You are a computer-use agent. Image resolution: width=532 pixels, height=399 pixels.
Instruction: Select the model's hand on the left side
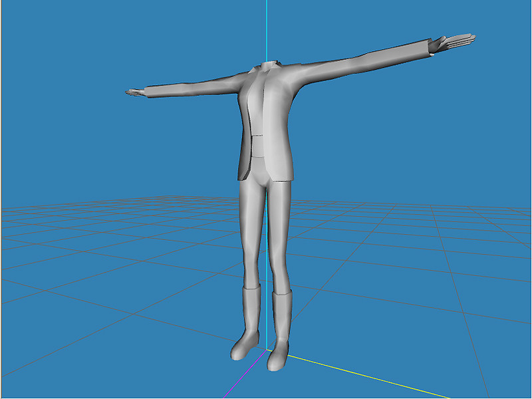(x=135, y=92)
